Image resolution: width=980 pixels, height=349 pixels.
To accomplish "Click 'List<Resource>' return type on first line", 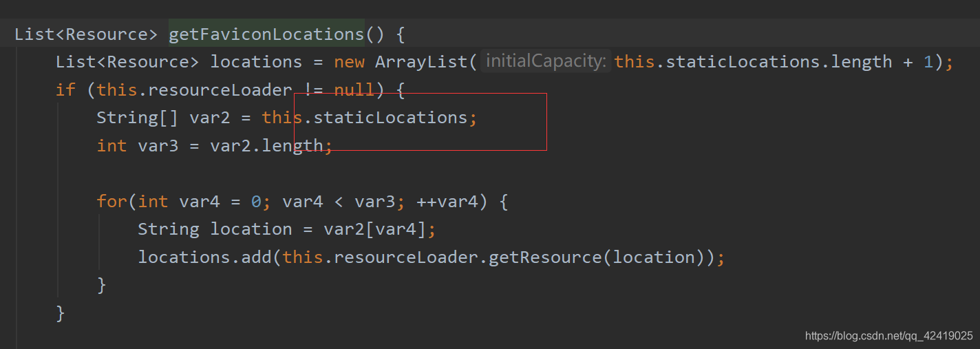I will (x=86, y=34).
